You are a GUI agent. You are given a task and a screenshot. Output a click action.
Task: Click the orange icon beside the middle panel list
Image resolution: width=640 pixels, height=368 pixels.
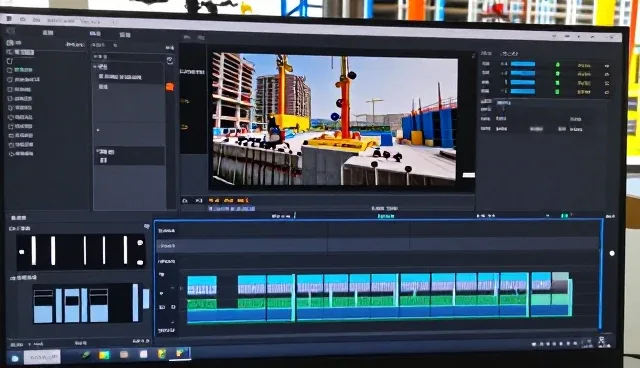[x=170, y=86]
